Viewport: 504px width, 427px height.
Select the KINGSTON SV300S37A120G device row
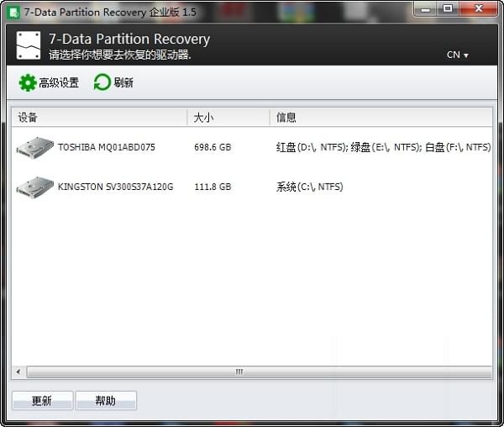tap(252, 187)
